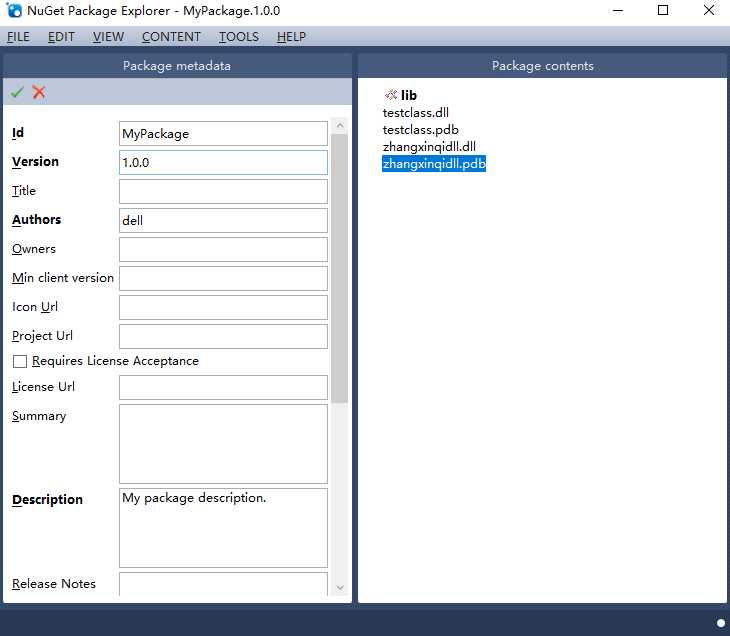The image size is (730, 636).
Task: Click the License Url input field
Action: tap(223, 387)
